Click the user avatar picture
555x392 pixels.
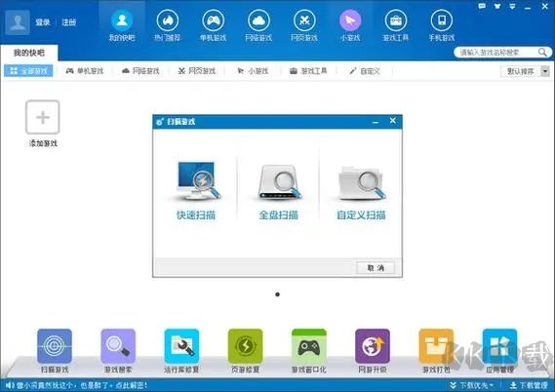[18, 22]
